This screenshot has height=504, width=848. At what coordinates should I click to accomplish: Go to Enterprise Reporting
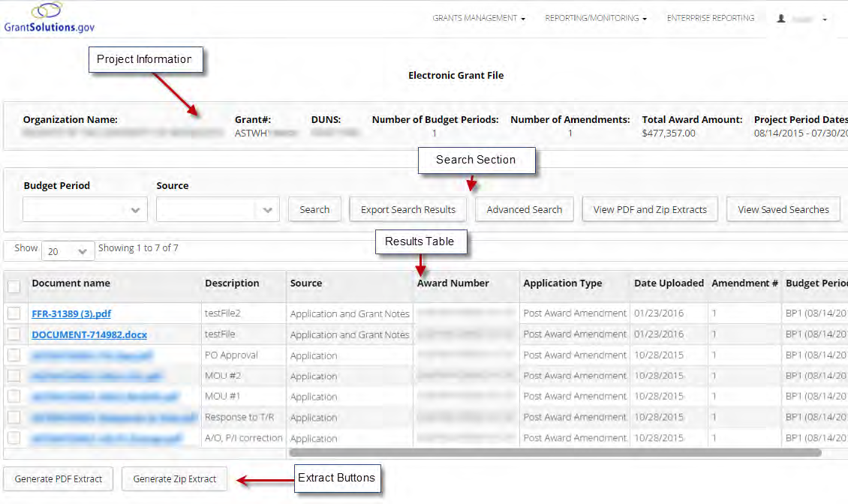710,19
